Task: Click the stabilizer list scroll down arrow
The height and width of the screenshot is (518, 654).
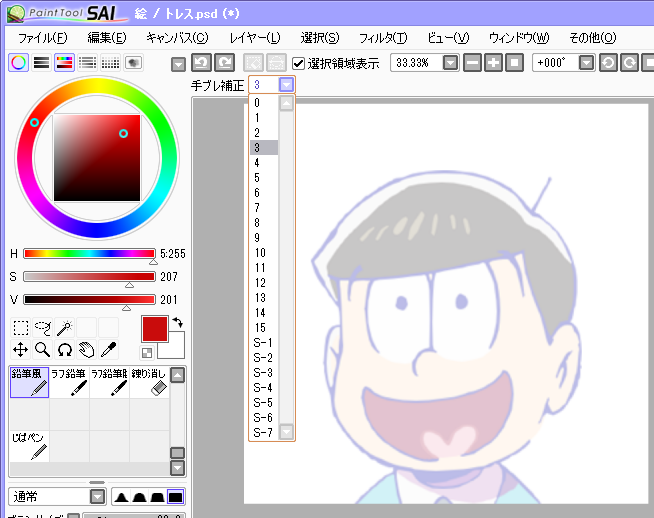Action: click(x=287, y=432)
